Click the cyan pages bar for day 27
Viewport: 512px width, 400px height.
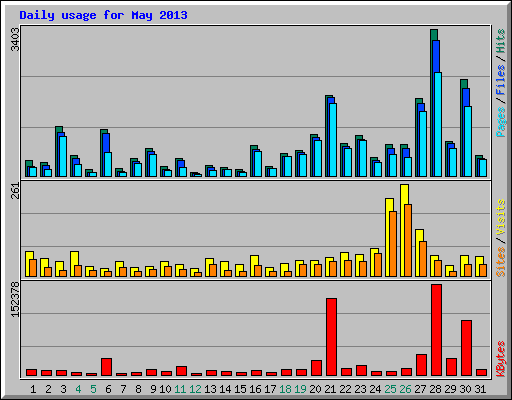(423, 144)
